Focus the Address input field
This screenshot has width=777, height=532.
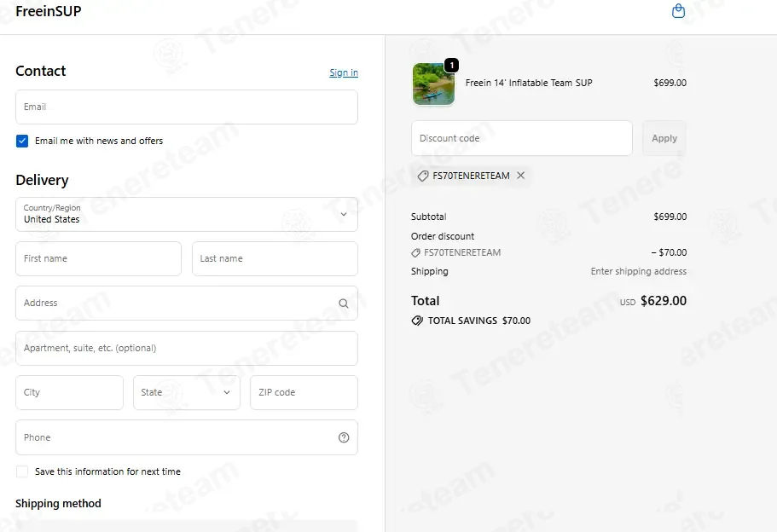(x=187, y=304)
